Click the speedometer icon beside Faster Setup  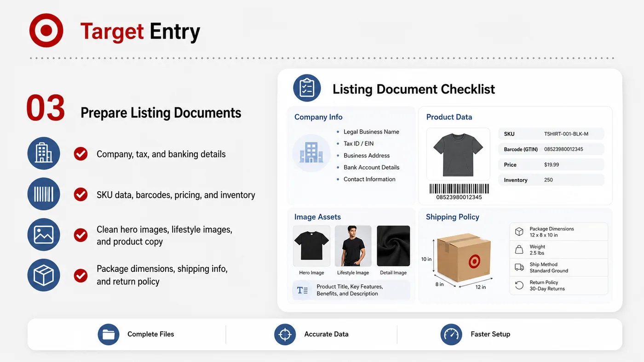451,334
